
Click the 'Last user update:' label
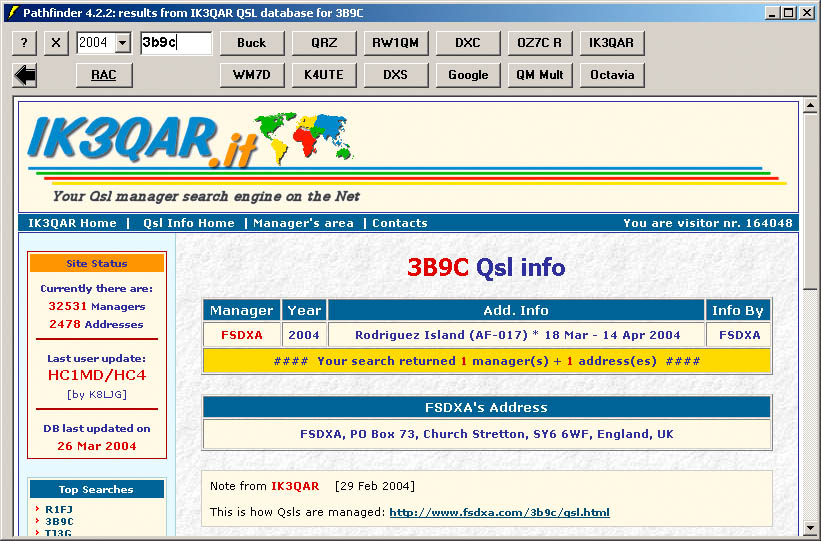[97, 359]
